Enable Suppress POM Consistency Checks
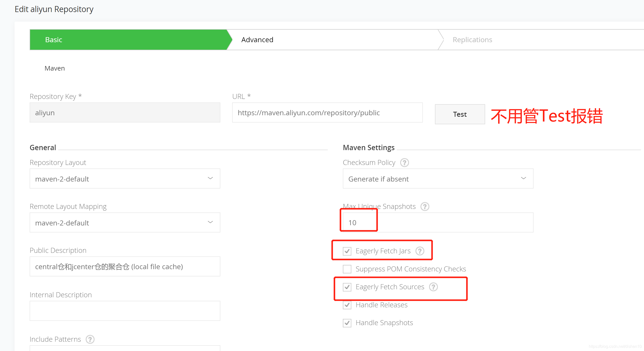This screenshot has width=644, height=351. 347,269
